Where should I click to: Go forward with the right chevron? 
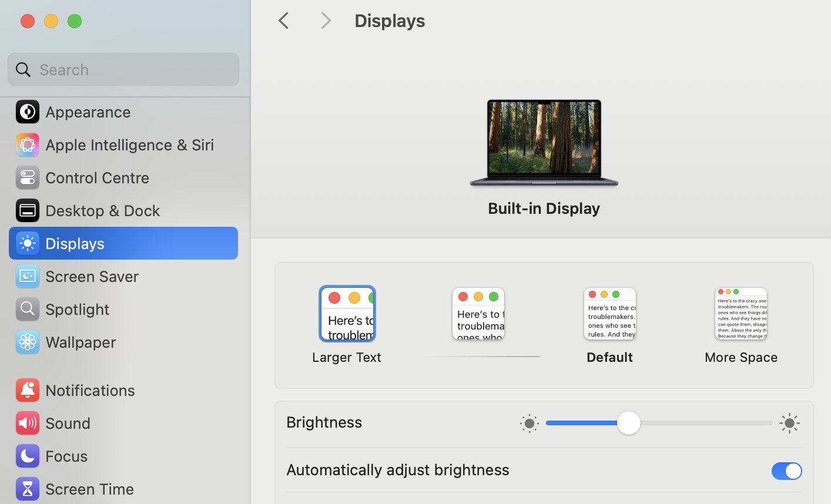[x=326, y=21]
